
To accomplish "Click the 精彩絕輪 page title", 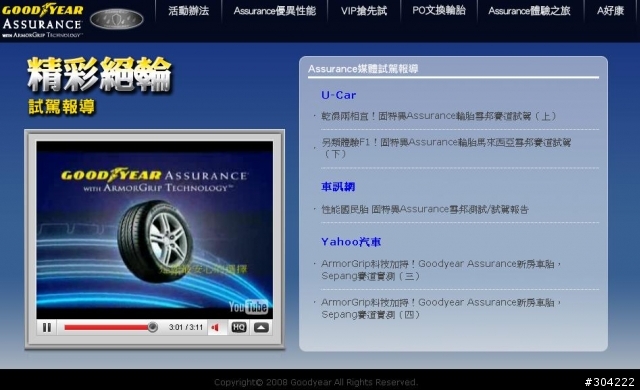I will [x=99, y=75].
